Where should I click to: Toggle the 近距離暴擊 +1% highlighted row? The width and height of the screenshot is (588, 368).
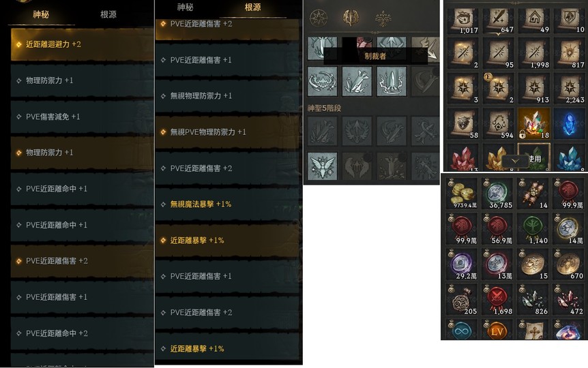[227, 240]
